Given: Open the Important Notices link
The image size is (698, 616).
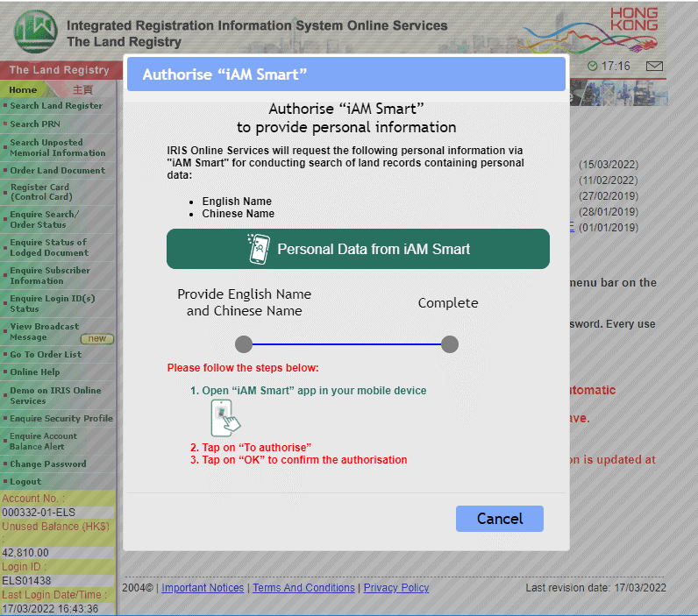Looking at the screenshot, I should [203, 588].
